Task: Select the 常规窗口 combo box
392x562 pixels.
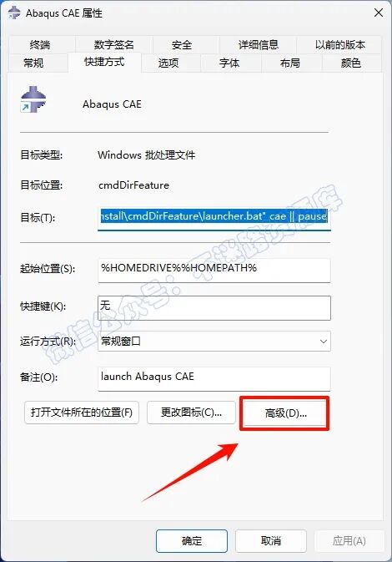Action: point(214,342)
